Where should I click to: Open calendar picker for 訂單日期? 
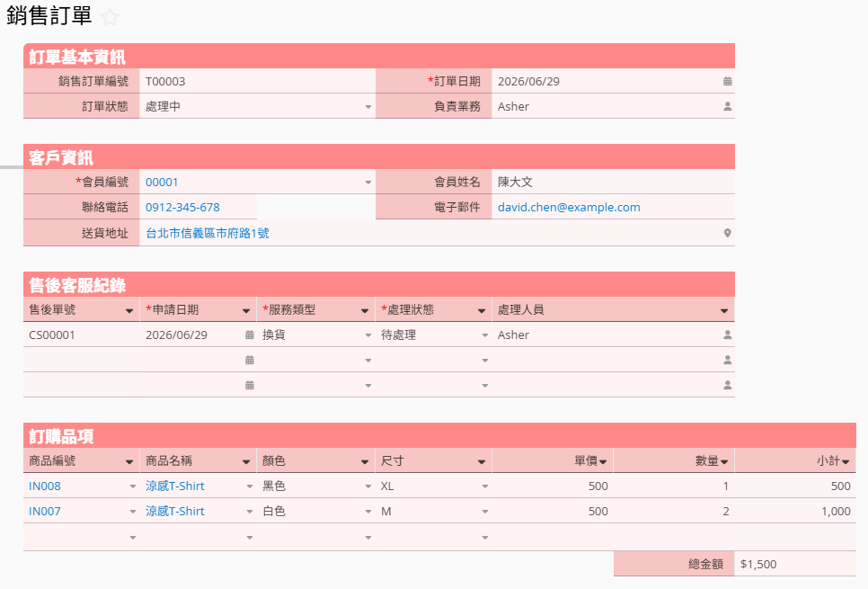click(x=728, y=82)
